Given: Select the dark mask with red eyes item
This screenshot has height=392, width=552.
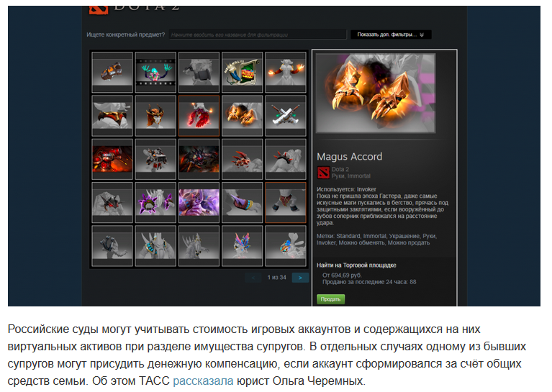Looking at the screenshot, I should click(112, 202).
